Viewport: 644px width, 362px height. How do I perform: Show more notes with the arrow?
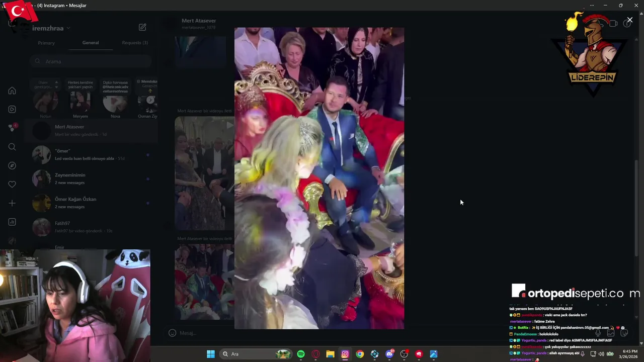click(150, 100)
